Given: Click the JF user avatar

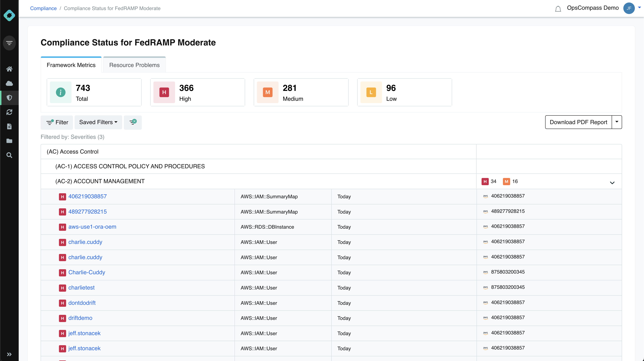Looking at the screenshot, I should (629, 8).
